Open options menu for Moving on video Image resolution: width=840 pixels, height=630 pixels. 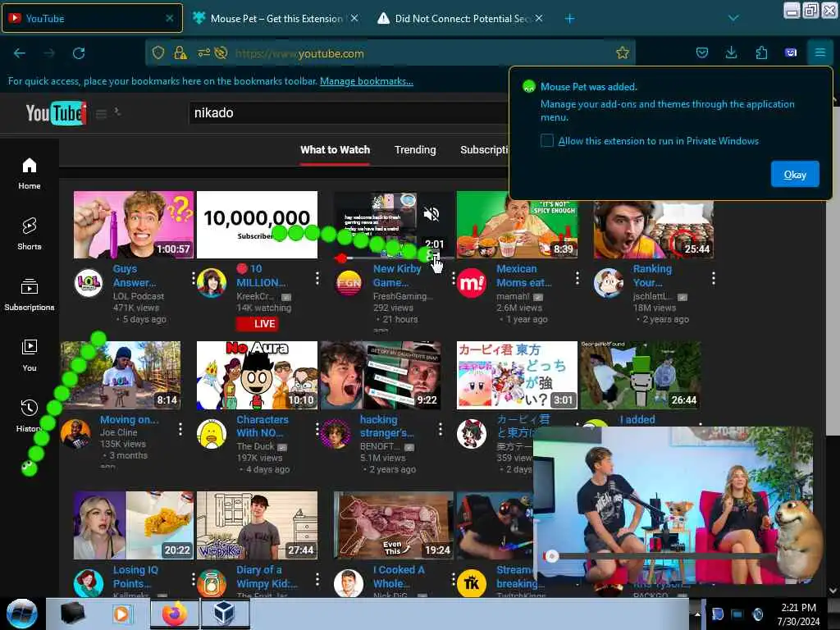180,429
